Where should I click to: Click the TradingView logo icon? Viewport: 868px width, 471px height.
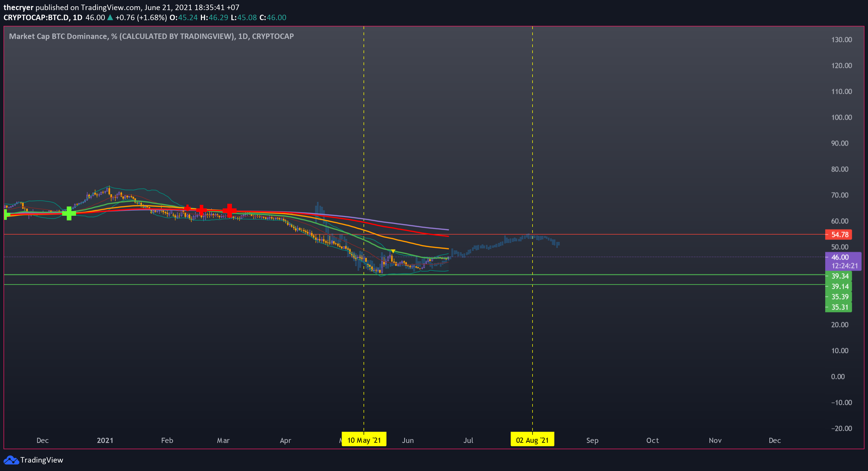[x=11, y=460]
